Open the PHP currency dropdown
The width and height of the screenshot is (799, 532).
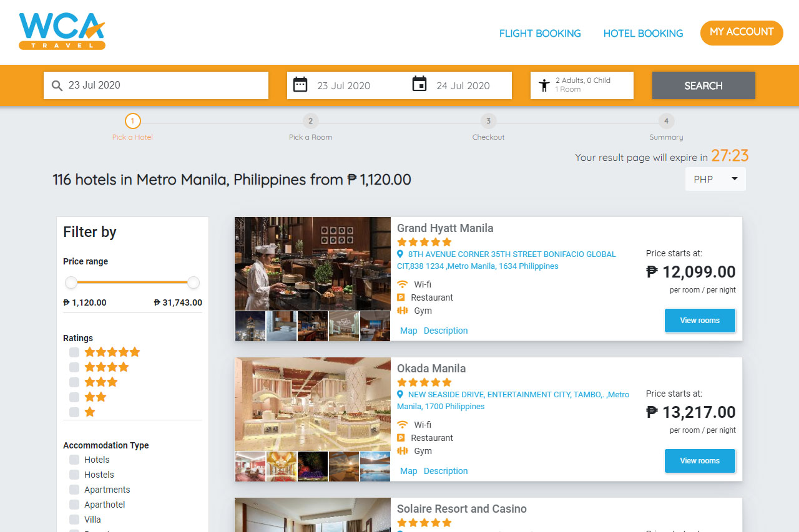tap(715, 179)
